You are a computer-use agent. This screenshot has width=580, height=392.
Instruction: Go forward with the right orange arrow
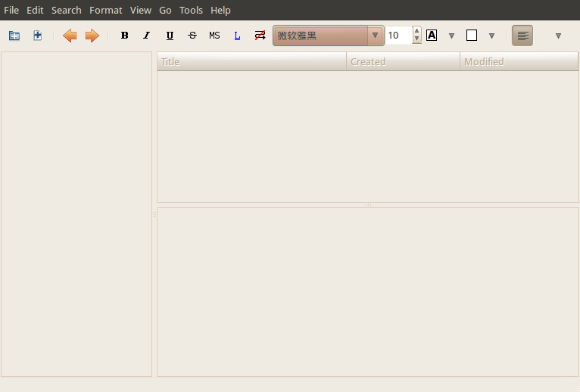tap(92, 36)
